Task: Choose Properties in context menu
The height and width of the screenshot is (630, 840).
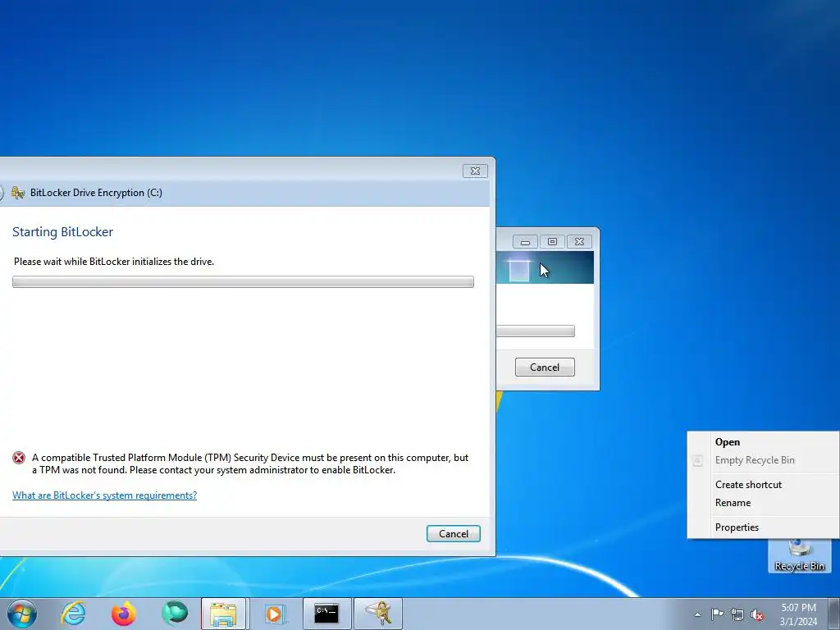Action: pos(763,527)
